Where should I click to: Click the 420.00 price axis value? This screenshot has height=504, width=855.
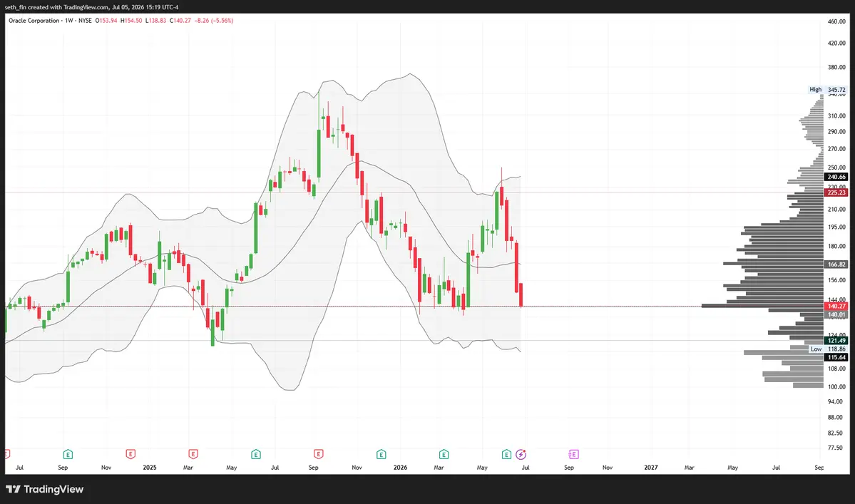click(836, 43)
